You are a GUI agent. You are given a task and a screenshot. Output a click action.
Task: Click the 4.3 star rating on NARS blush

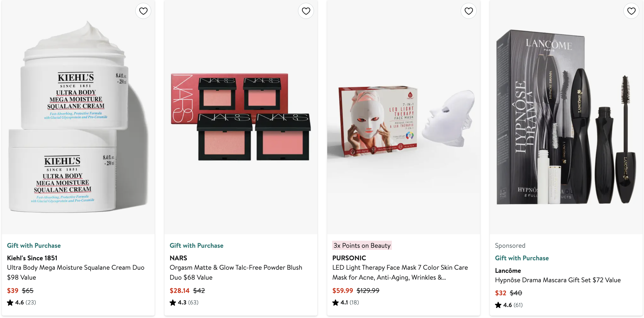point(184,302)
